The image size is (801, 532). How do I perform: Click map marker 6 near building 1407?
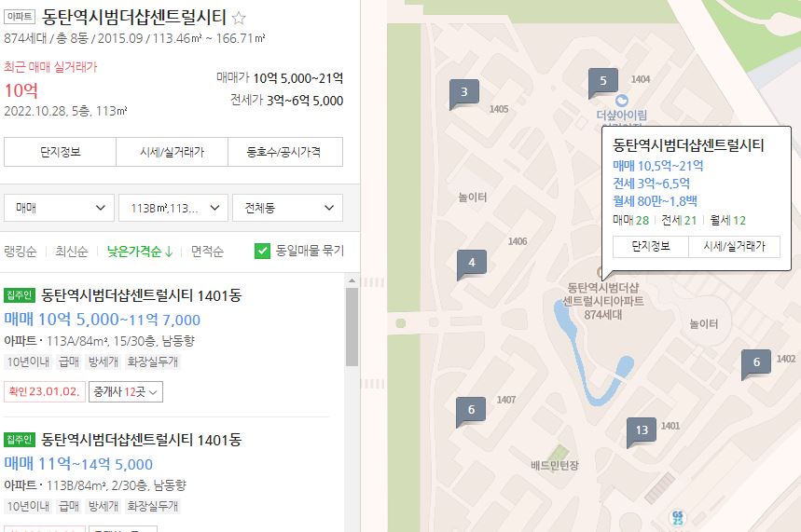(471, 410)
